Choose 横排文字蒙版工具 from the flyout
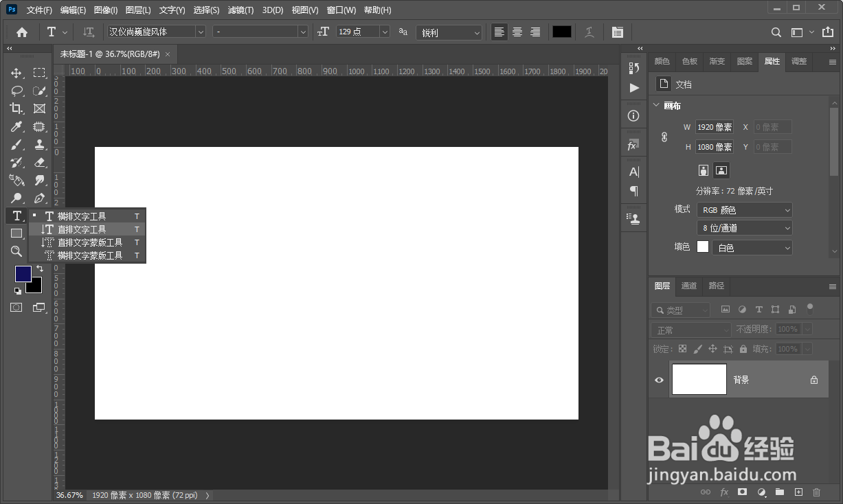This screenshot has height=504, width=843. [x=87, y=255]
